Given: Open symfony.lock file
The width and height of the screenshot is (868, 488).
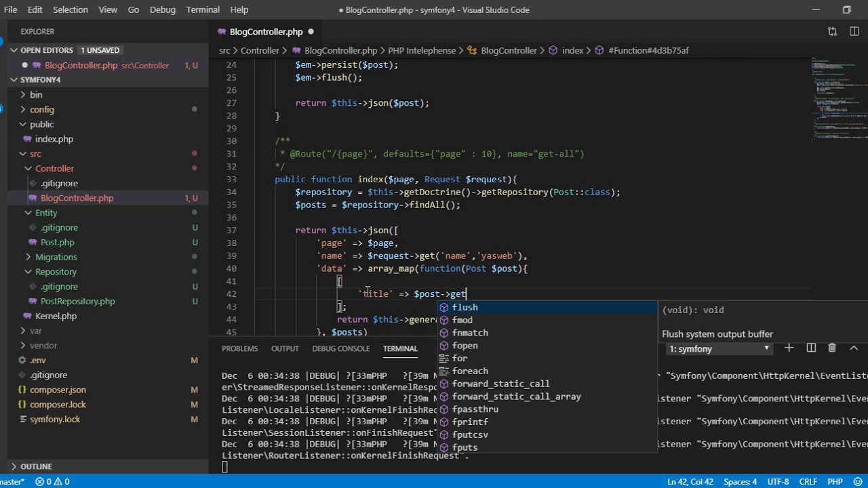Looking at the screenshot, I should [55, 419].
